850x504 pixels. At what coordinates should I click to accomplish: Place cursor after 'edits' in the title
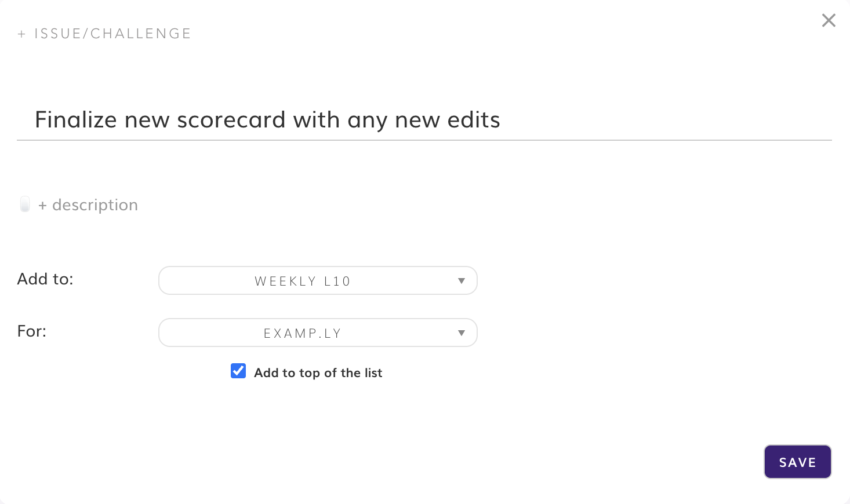(x=501, y=120)
